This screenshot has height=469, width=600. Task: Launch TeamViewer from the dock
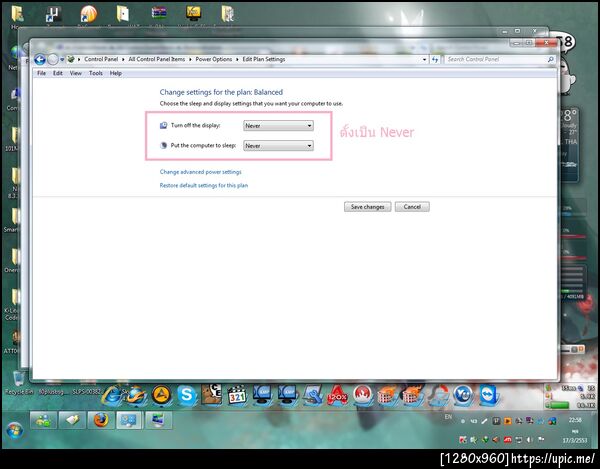[489, 396]
